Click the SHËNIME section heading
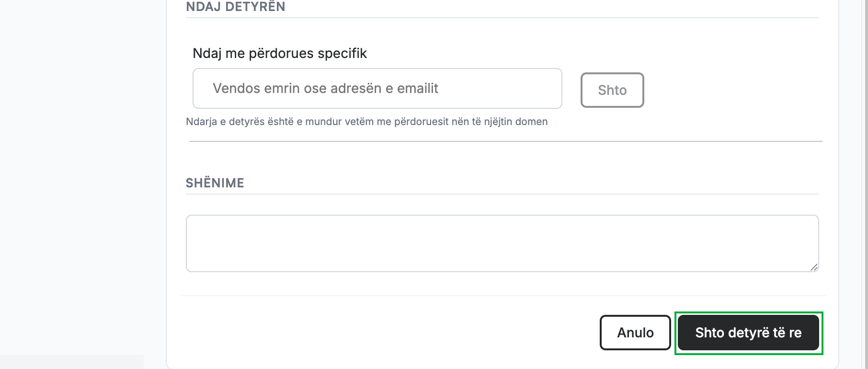Viewport: 868px width, 369px height. pyautogui.click(x=215, y=183)
